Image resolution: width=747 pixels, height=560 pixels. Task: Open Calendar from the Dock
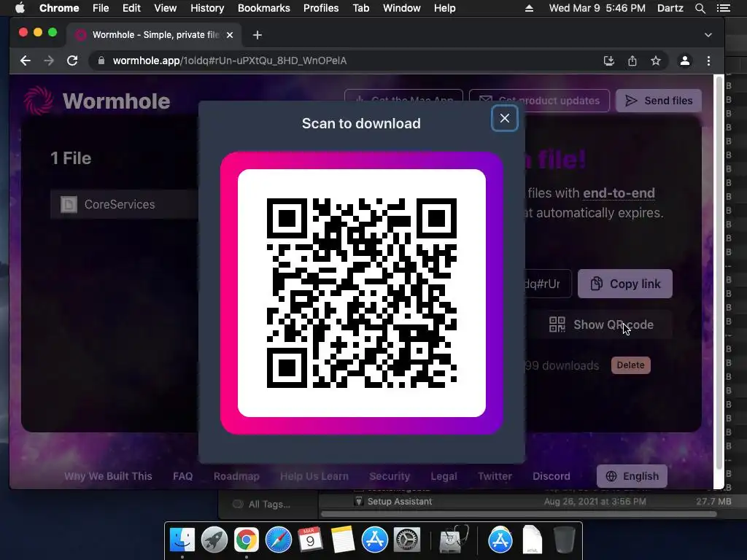pos(310,540)
